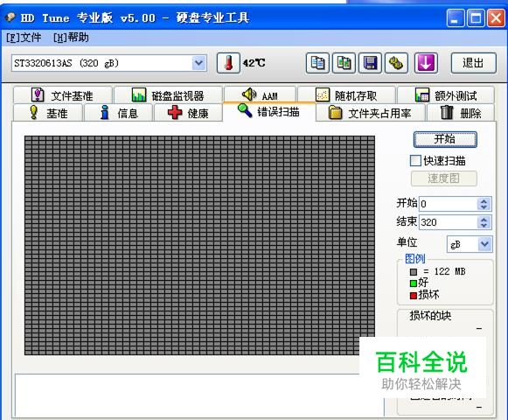Click the 42℃ temperature reading
Viewport: 508px width, 420px height.
coord(254,63)
